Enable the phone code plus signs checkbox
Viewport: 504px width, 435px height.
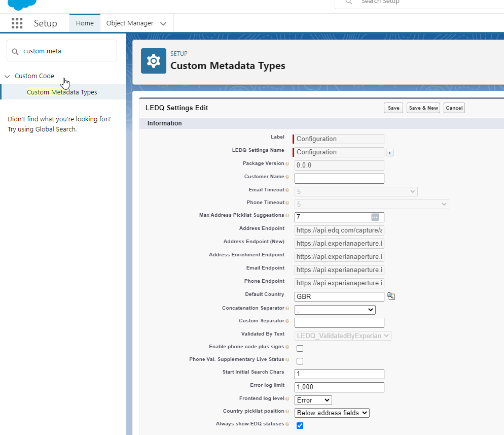click(300, 348)
